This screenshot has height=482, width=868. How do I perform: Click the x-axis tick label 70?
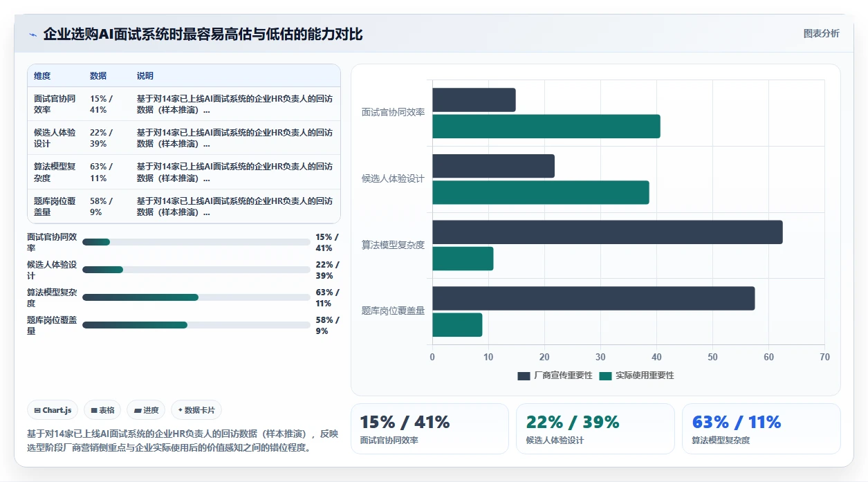pyautogui.click(x=824, y=358)
